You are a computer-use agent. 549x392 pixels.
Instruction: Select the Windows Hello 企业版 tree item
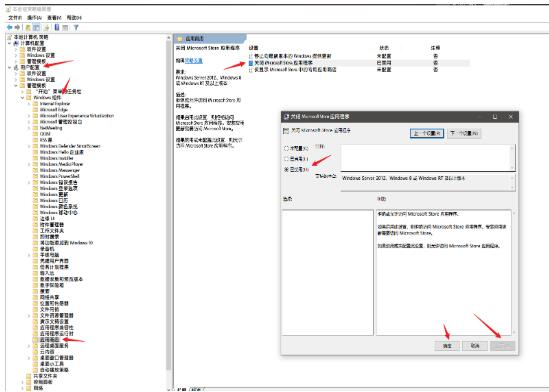[62, 152]
